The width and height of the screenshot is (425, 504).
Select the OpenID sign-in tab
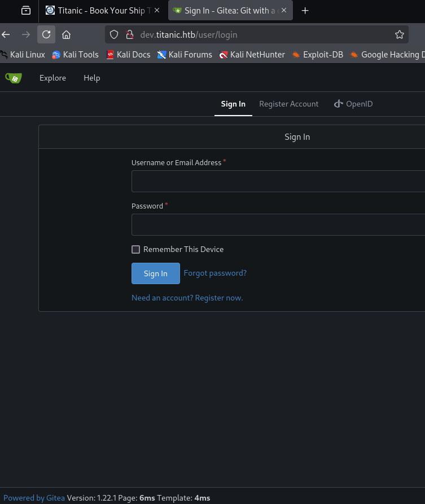click(353, 104)
